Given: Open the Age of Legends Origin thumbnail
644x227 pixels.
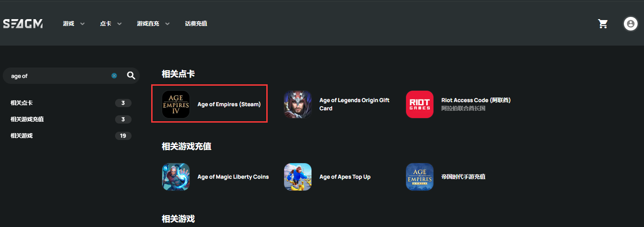Looking at the screenshot, I should point(298,104).
